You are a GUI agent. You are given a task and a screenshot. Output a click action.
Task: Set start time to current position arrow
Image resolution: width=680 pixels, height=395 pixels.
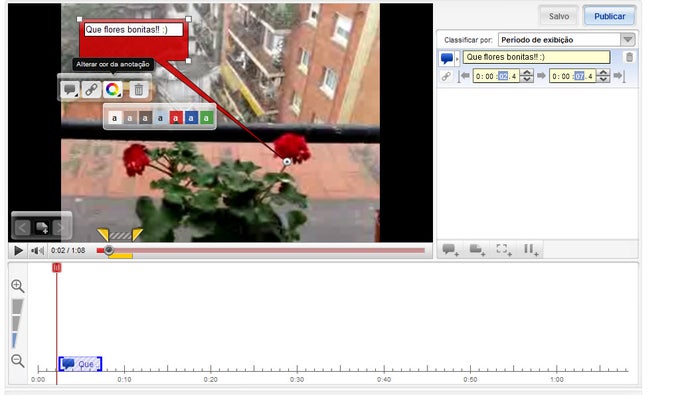[464, 76]
